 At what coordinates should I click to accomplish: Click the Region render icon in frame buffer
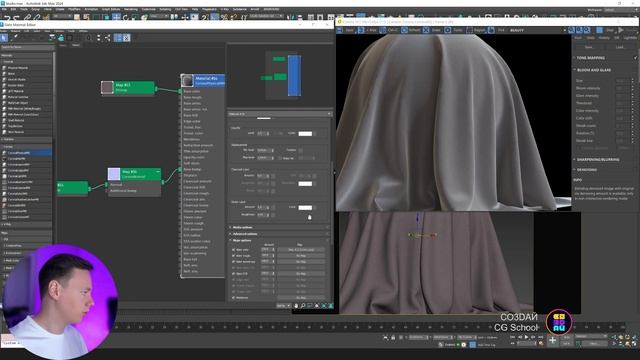469,30
